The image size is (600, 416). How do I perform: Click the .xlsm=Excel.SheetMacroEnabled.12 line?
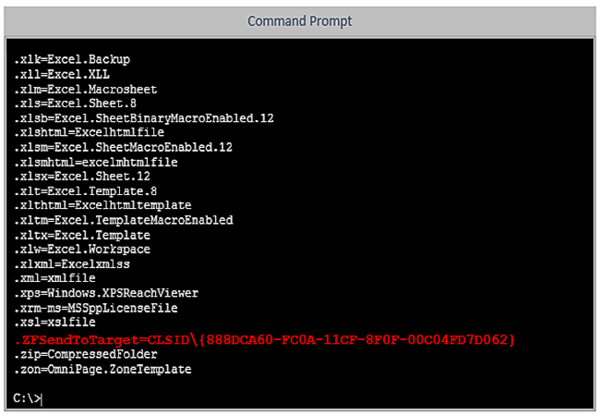(x=123, y=147)
